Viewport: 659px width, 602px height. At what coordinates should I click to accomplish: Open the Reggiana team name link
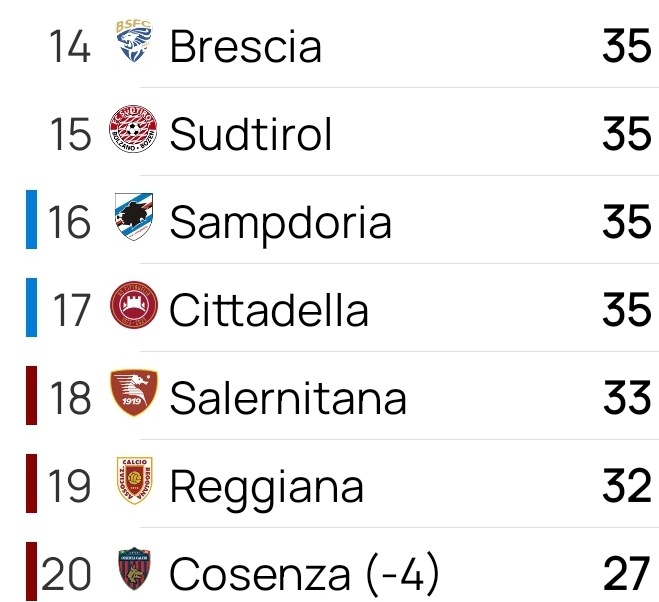[266, 488]
